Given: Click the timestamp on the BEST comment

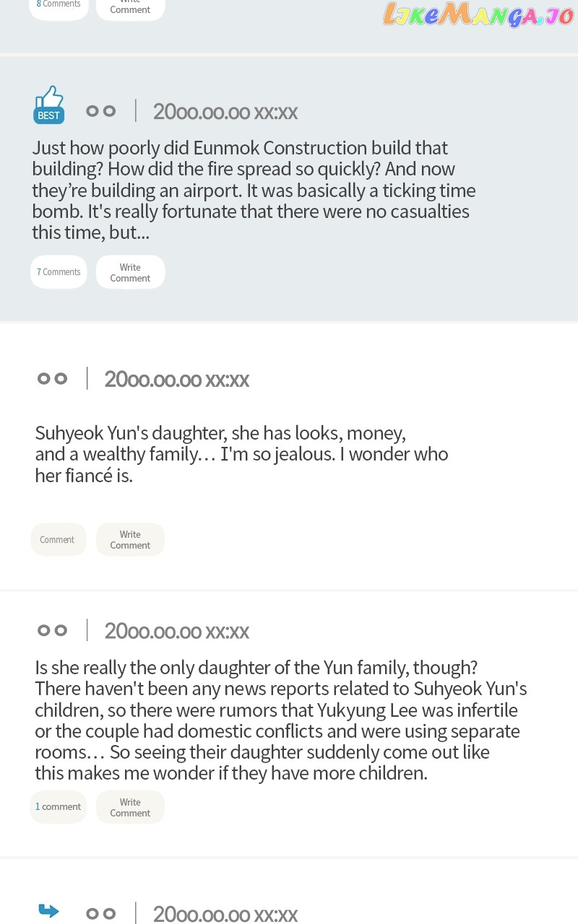Looking at the screenshot, I should (x=225, y=112).
